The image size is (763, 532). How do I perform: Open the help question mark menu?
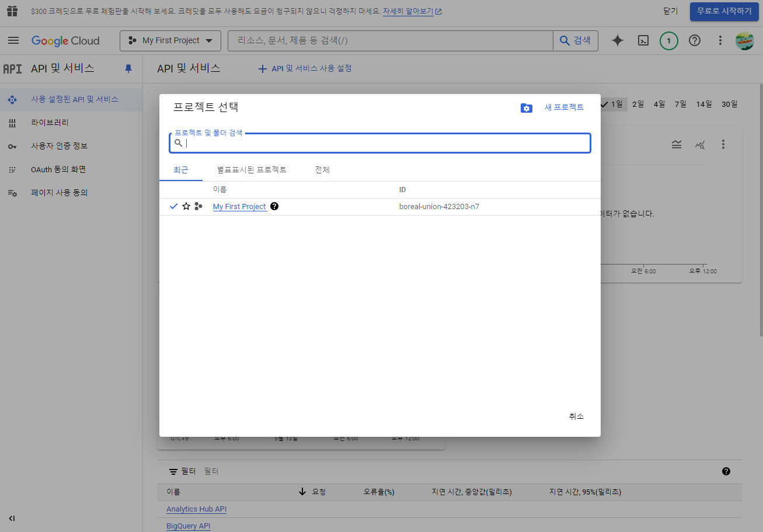[x=694, y=40]
